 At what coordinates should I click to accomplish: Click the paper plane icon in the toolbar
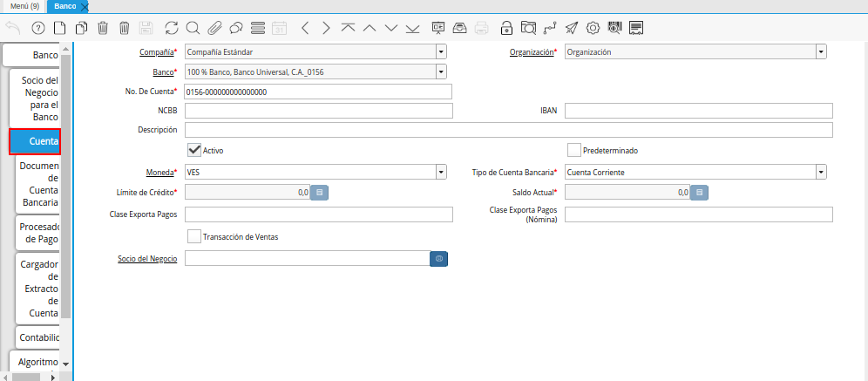click(572, 28)
